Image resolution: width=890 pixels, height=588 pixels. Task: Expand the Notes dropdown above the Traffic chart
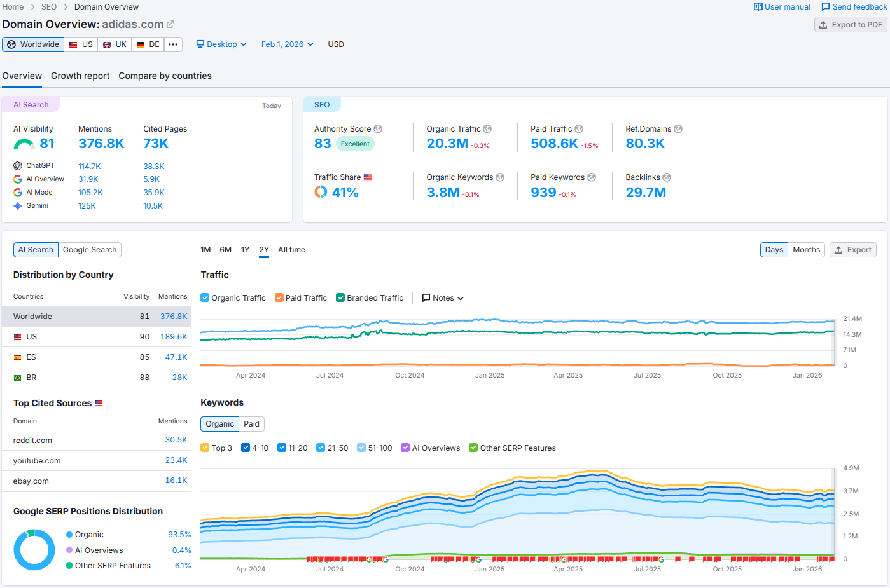click(x=442, y=297)
